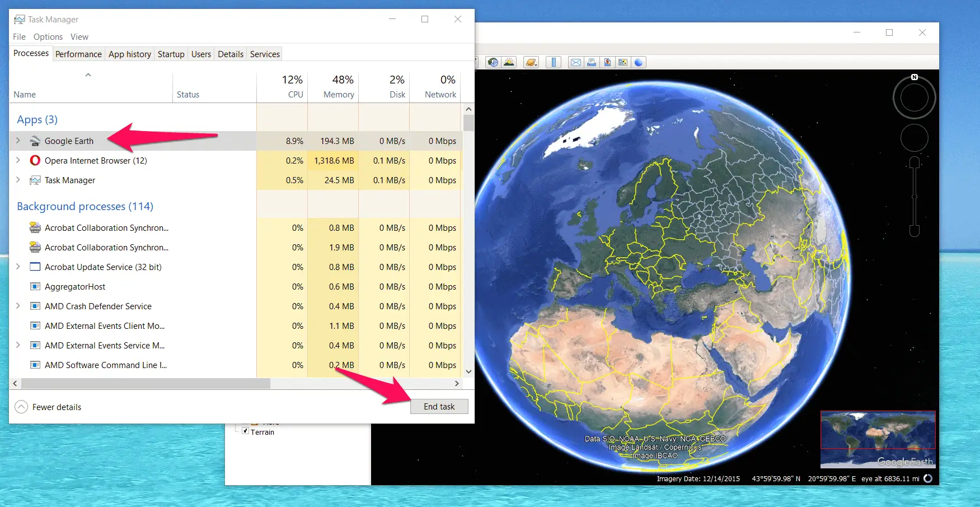This screenshot has height=507, width=980.
Task: Select AMD Software Command Line row
Action: click(x=235, y=365)
